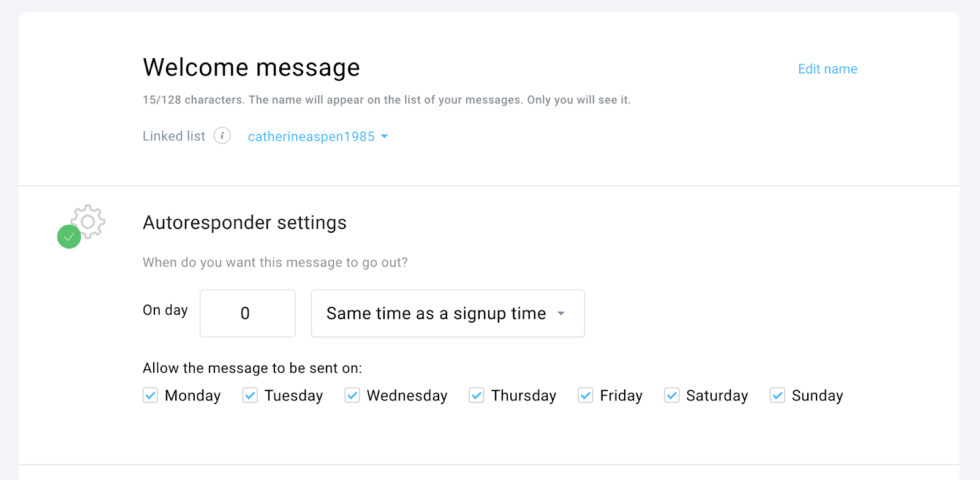Toggle the Wednesday checkbox
Image resolution: width=980 pixels, height=480 pixels.
[x=352, y=396]
